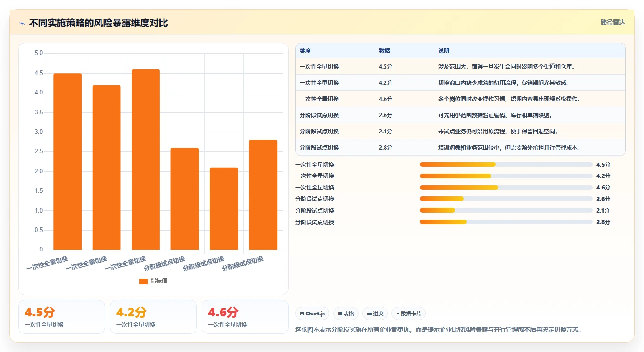The image size is (644, 352).
Task: Click the description starting 多个岗位同时改变
Action: pos(509,99)
